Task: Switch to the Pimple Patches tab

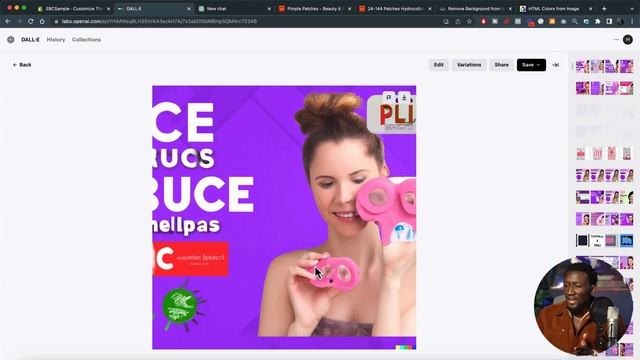Action: tap(315, 9)
